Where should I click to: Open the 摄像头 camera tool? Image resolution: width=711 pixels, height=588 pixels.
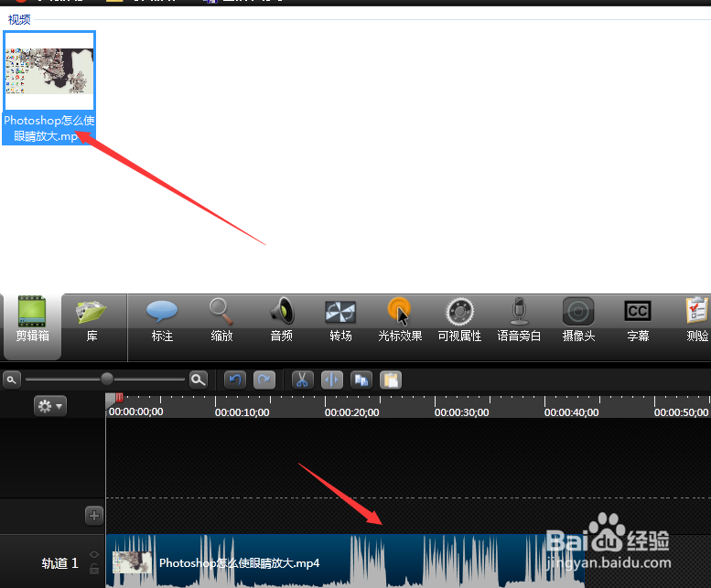578,319
